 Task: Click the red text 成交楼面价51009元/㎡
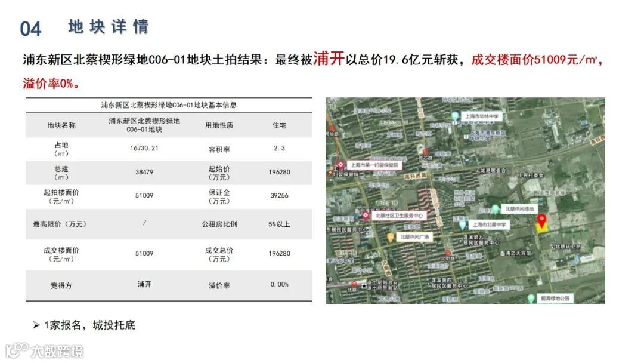pyautogui.click(x=534, y=60)
